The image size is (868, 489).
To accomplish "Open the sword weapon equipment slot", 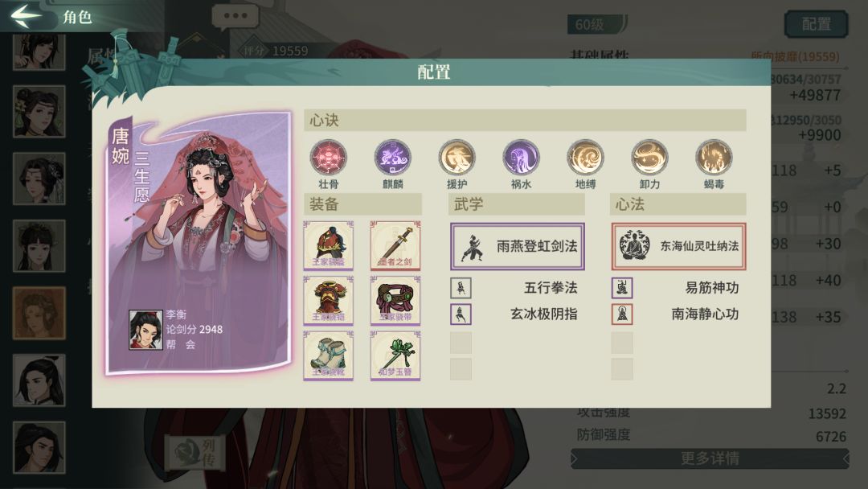I will (395, 245).
